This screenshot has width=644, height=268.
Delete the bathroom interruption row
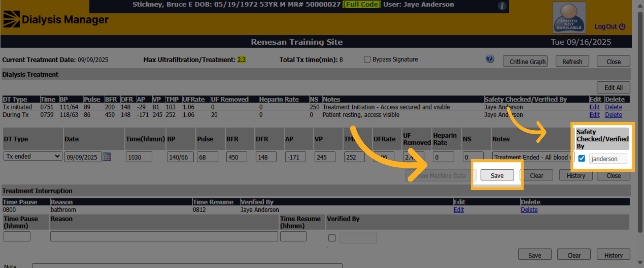point(529,210)
